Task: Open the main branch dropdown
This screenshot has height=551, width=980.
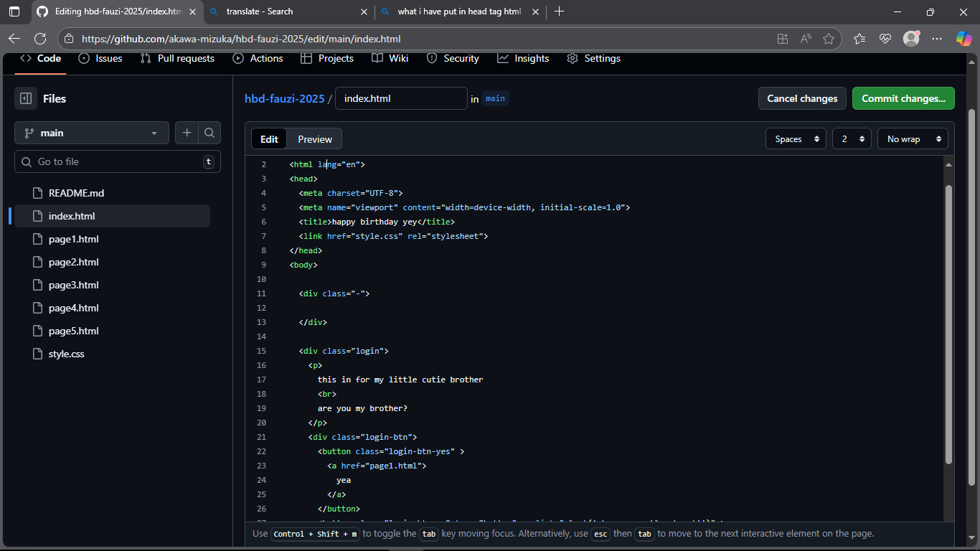Action: (x=91, y=133)
